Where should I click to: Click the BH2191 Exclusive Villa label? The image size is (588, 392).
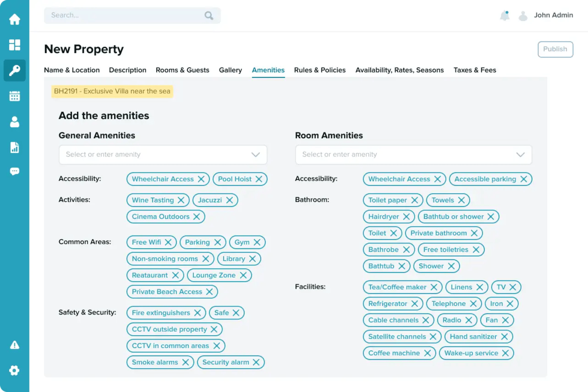112,91
